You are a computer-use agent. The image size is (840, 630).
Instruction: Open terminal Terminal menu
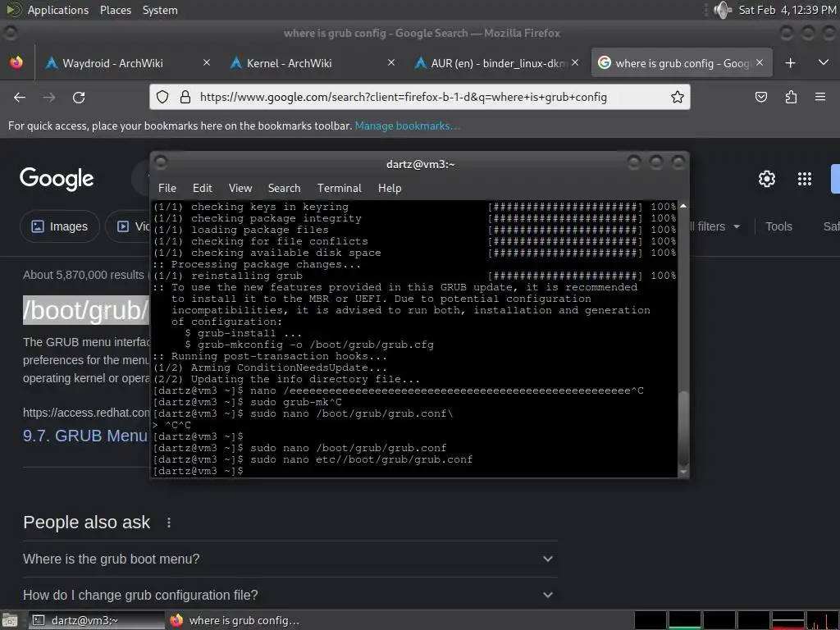point(339,188)
